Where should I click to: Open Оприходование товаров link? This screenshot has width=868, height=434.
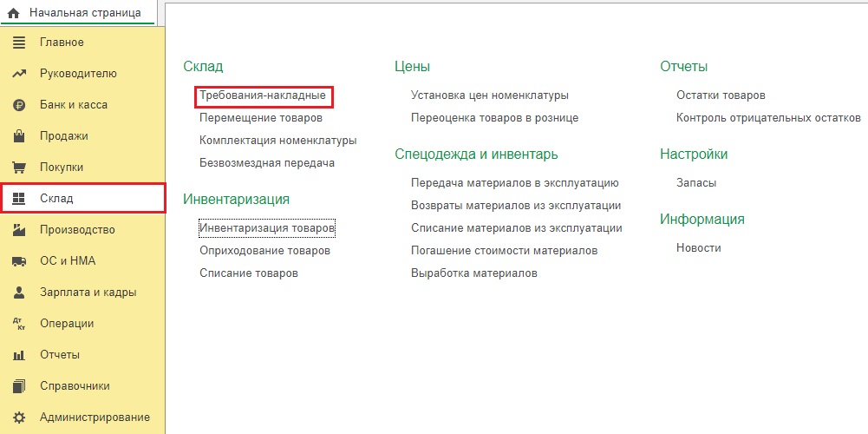(x=264, y=251)
